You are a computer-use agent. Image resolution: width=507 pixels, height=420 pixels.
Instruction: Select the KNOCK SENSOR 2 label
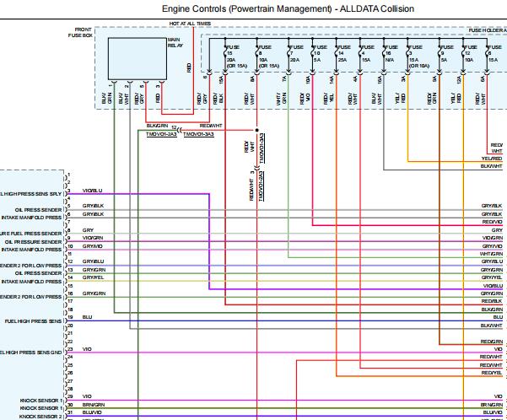click(40, 417)
